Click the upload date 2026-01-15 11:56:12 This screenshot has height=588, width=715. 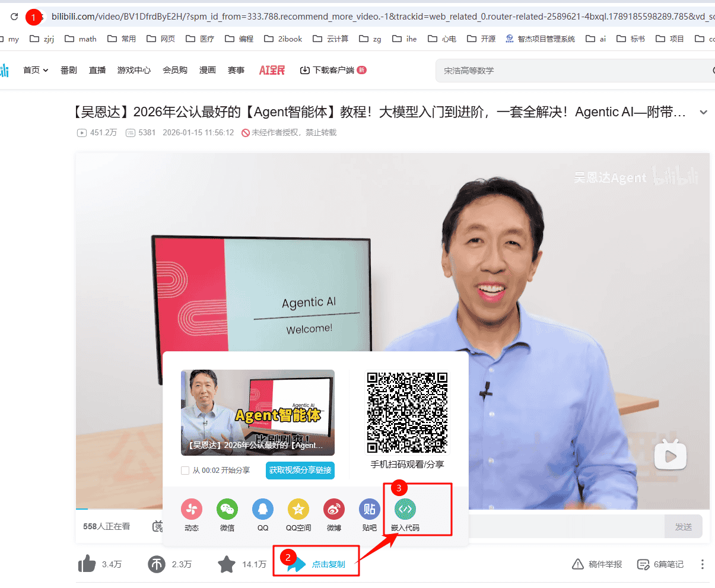tap(198, 132)
